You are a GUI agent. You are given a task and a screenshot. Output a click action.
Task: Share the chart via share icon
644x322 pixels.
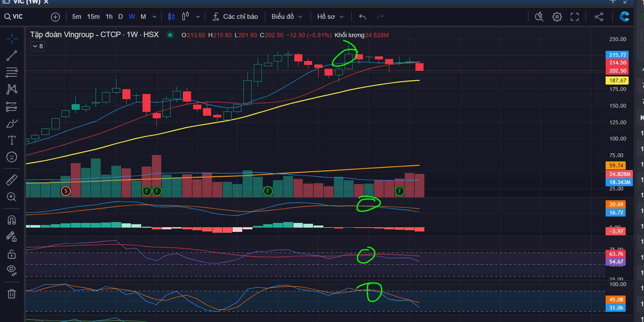599,17
